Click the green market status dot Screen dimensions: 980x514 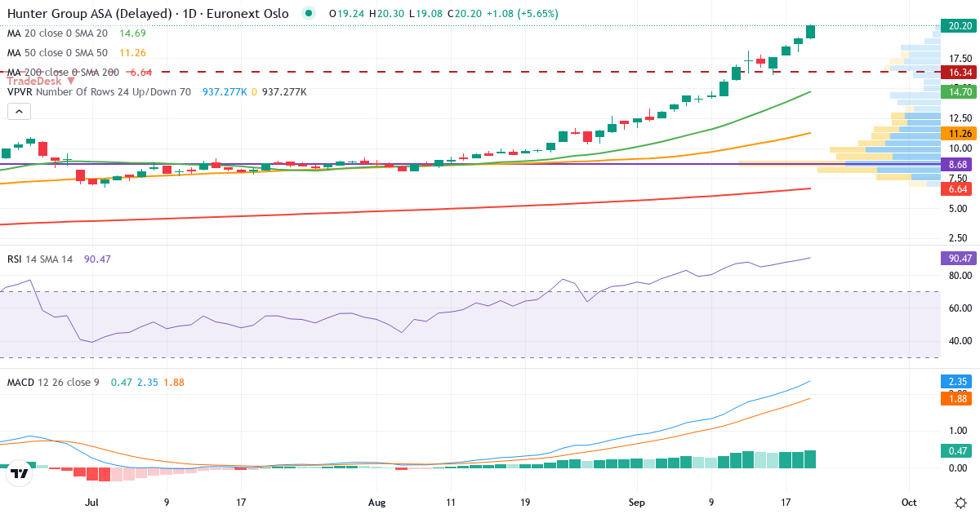pos(308,14)
